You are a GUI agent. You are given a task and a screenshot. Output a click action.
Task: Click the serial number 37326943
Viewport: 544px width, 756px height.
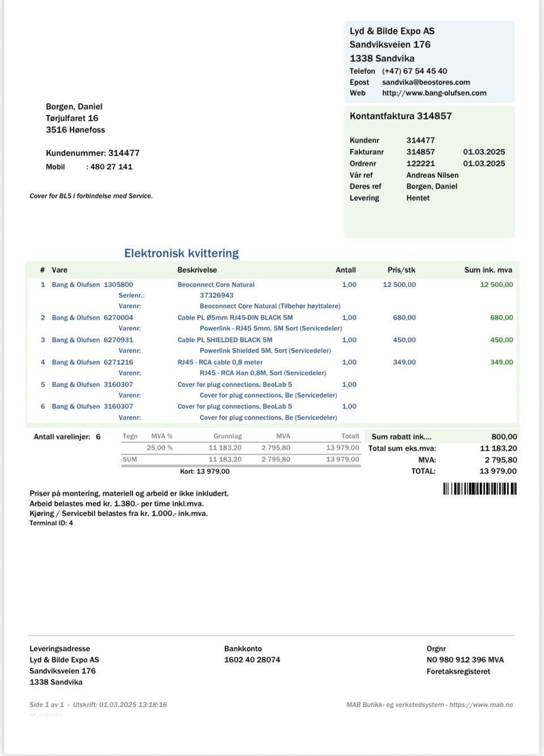216,295
